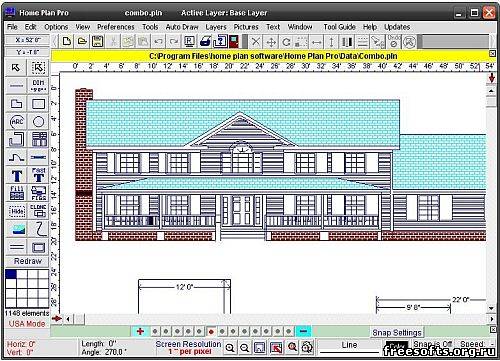Click the zoom in magnifier icon
This screenshot has width=500, height=361.
[x=230, y=348]
